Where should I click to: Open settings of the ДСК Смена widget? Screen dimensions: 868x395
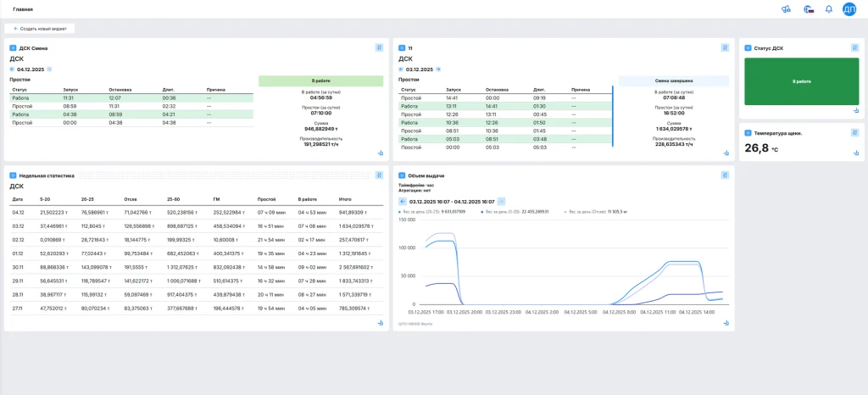[x=379, y=47]
